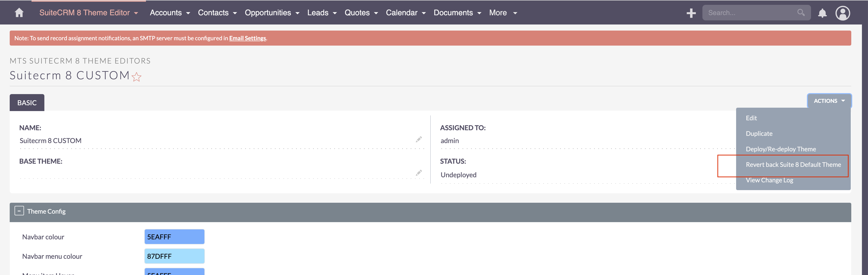Click the Theme Config panel title
868x275 pixels.
click(x=47, y=211)
